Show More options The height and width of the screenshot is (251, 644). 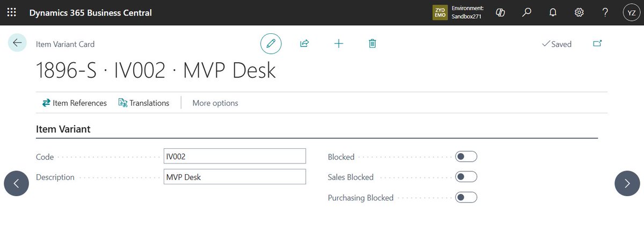pyautogui.click(x=215, y=103)
